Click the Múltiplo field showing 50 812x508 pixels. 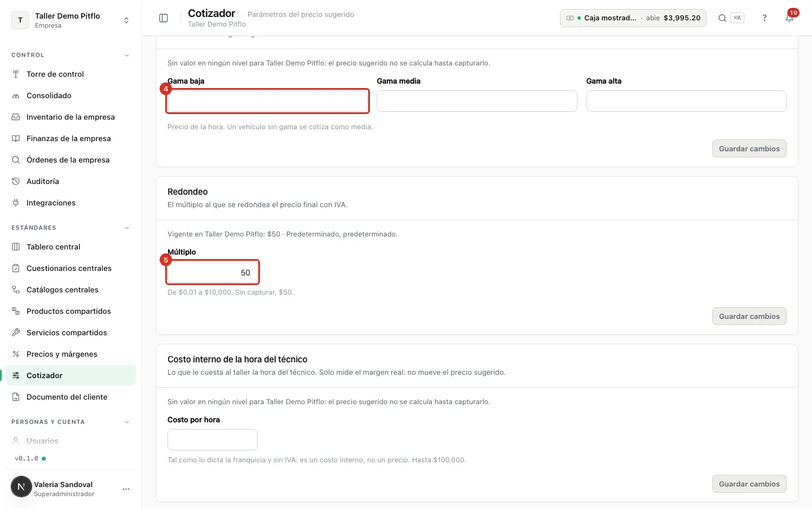(213, 272)
